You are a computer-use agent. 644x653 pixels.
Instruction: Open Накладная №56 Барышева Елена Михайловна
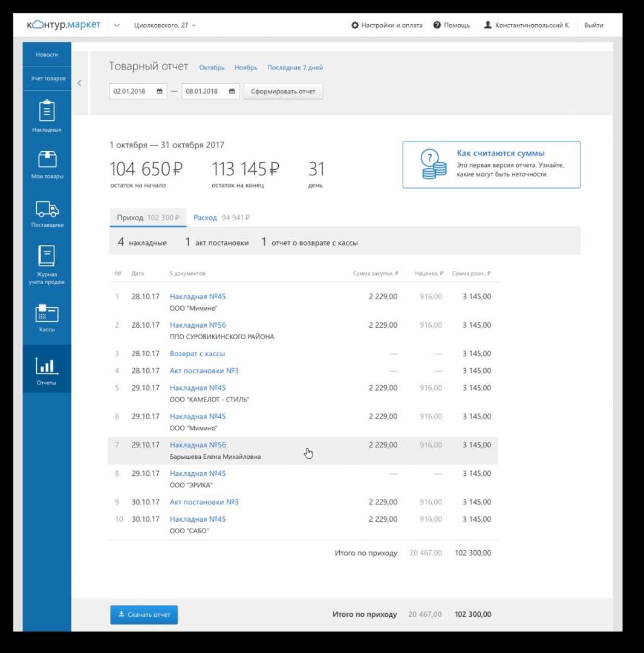point(198,445)
